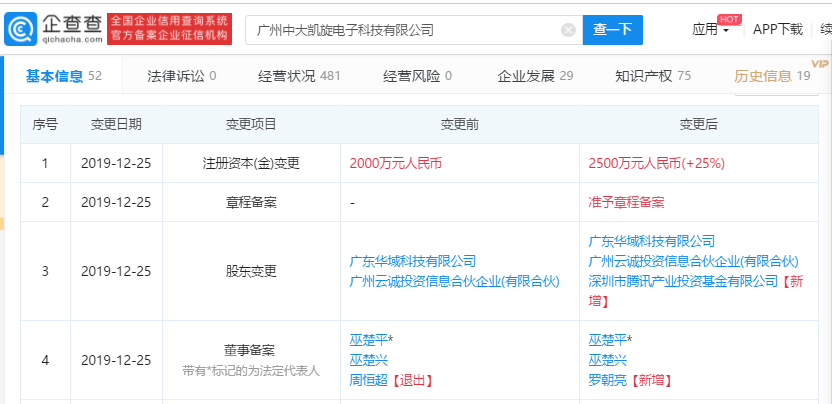This screenshot has height=404, width=832.
Task: Click the date 2019-12-25 in row 3
Action: pyautogui.click(x=116, y=271)
